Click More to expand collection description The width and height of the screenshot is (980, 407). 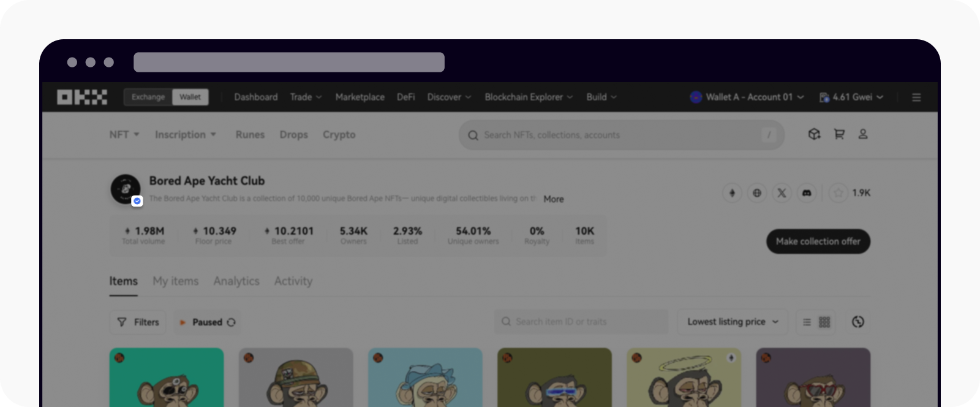pos(554,199)
